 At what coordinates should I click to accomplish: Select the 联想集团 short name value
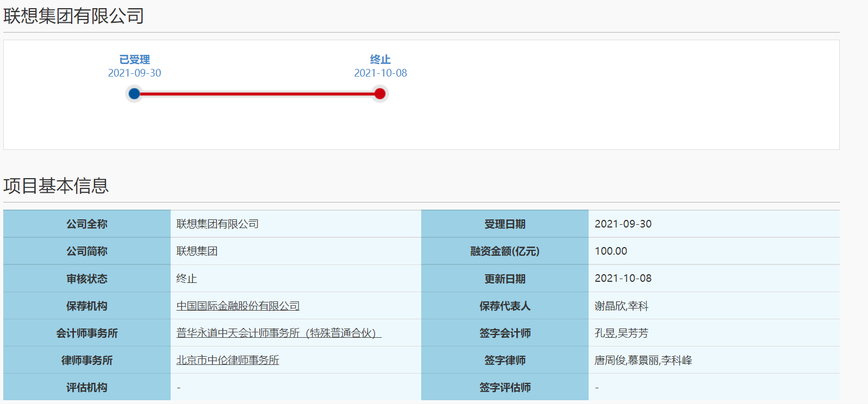click(x=197, y=251)
